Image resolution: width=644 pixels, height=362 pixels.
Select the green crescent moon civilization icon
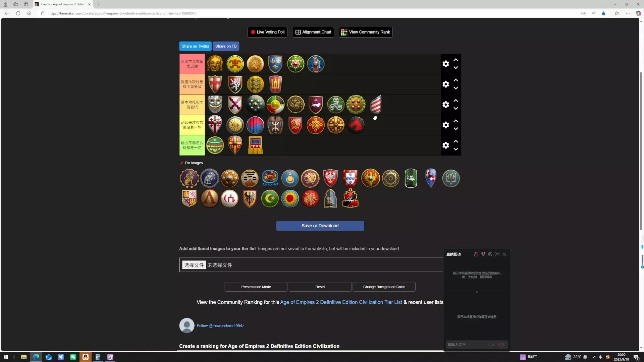tap(270, 198)
